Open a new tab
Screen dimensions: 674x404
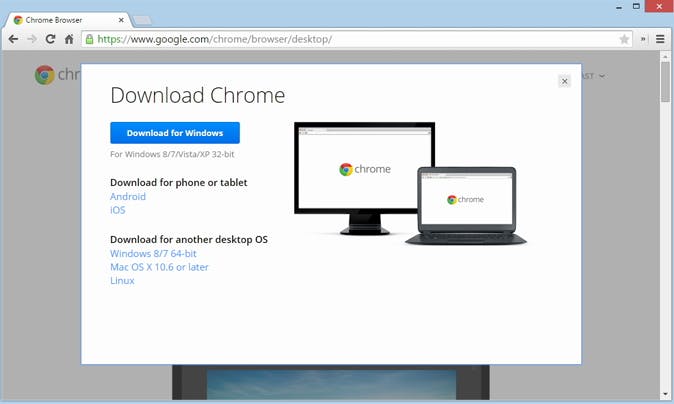(142, 20)
